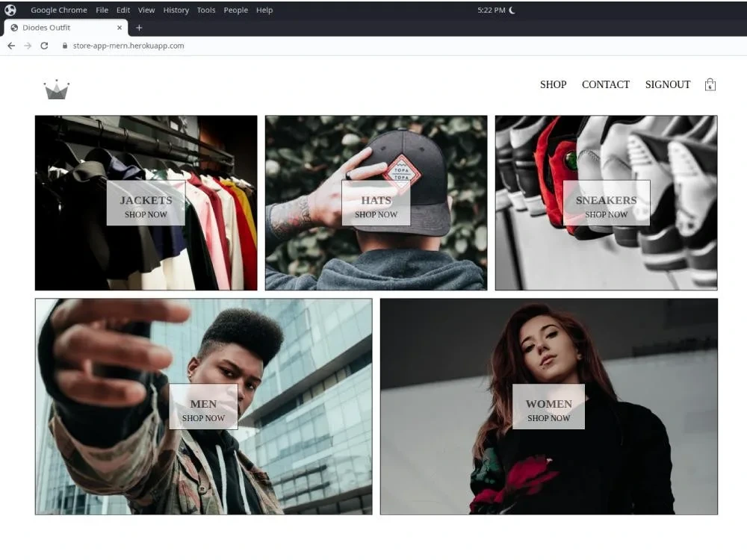Open the SHOP page

[553, 84]
